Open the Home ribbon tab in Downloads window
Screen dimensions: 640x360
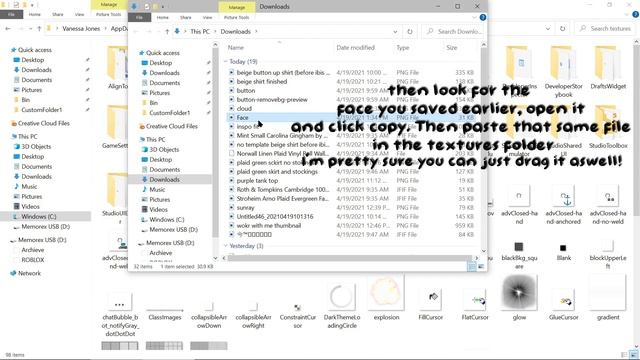(162, 18)
